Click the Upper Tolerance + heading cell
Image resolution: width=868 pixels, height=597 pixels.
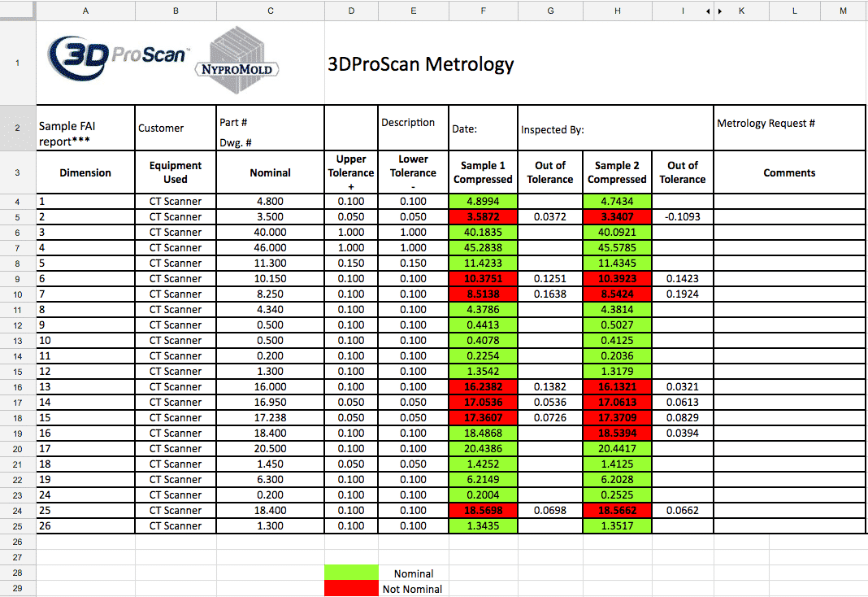(x=351, y=172)
